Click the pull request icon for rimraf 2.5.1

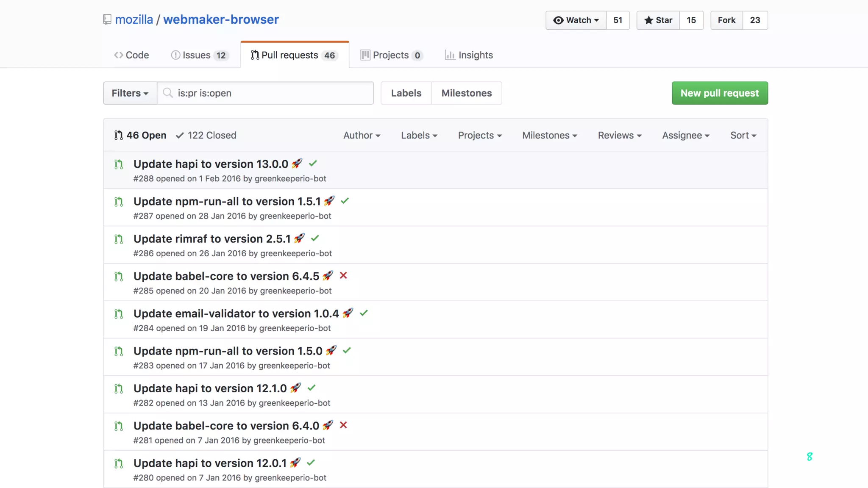pyautogui.click(x=119, y=239)
